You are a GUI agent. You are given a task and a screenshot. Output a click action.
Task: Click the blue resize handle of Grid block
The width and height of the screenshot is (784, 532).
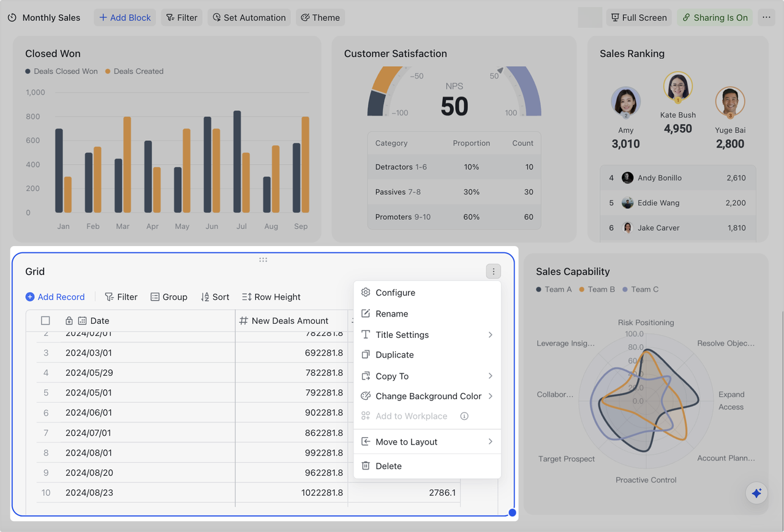513,513
